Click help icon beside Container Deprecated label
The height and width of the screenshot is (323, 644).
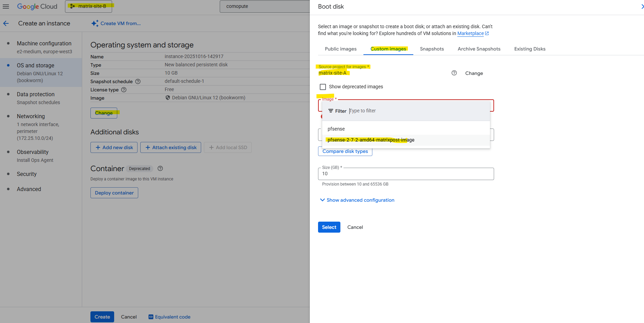(x=160, y=168)
